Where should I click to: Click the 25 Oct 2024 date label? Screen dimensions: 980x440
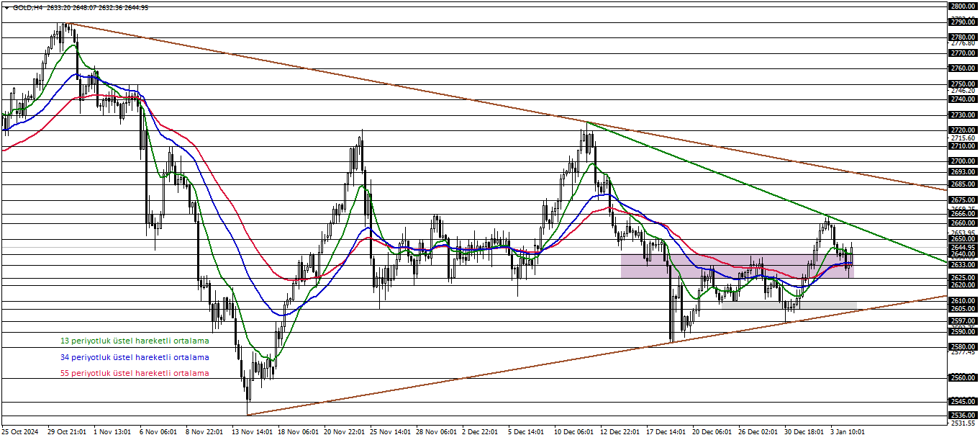(x=21, y=432)
